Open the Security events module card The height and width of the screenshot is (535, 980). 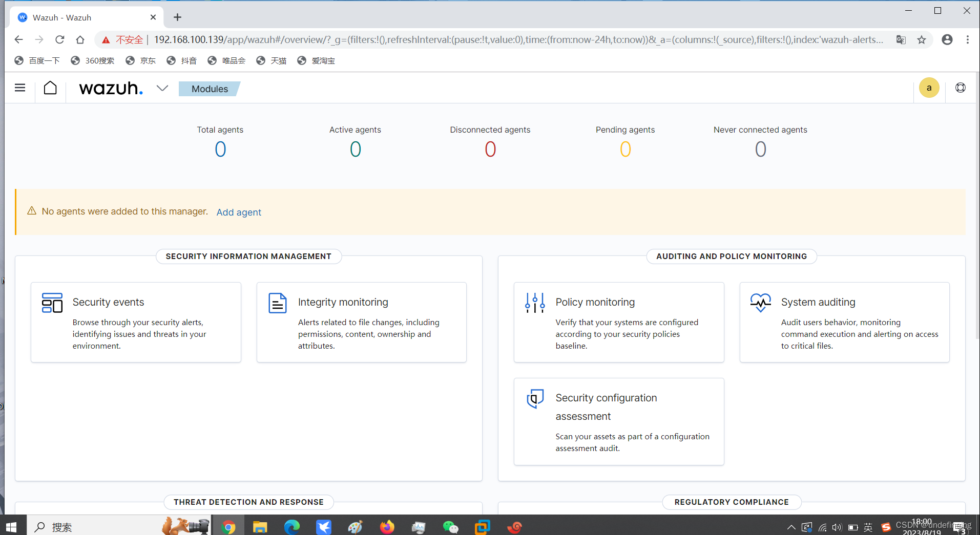click(136, 322)
